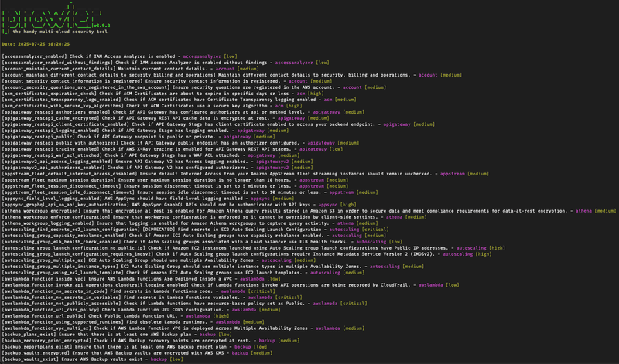Select [appsync_graphql_api_no_api_key_authentication] check name
Screen dimensions: 619x364
coord(65,205)
